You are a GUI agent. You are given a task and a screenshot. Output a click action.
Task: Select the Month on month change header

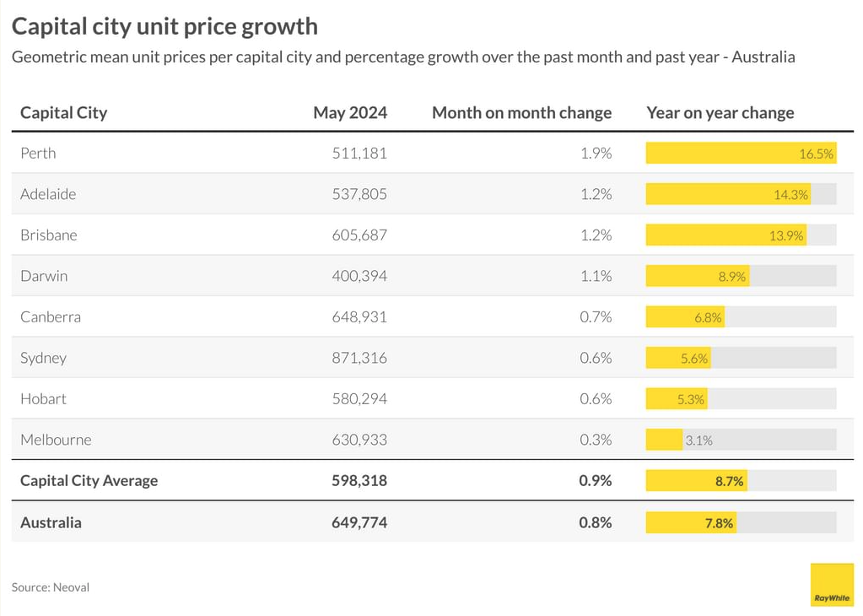pyautogui.click(x=521, y=112)
